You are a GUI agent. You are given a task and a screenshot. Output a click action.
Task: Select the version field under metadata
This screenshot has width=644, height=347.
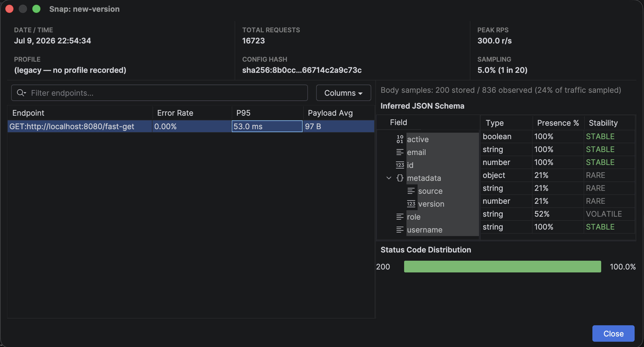point(448,204)
